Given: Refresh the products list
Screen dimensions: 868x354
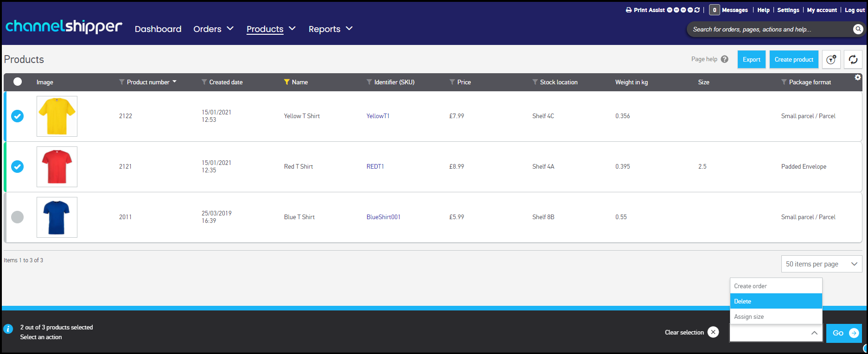Looking at the screenshot, I should (853, 59).
